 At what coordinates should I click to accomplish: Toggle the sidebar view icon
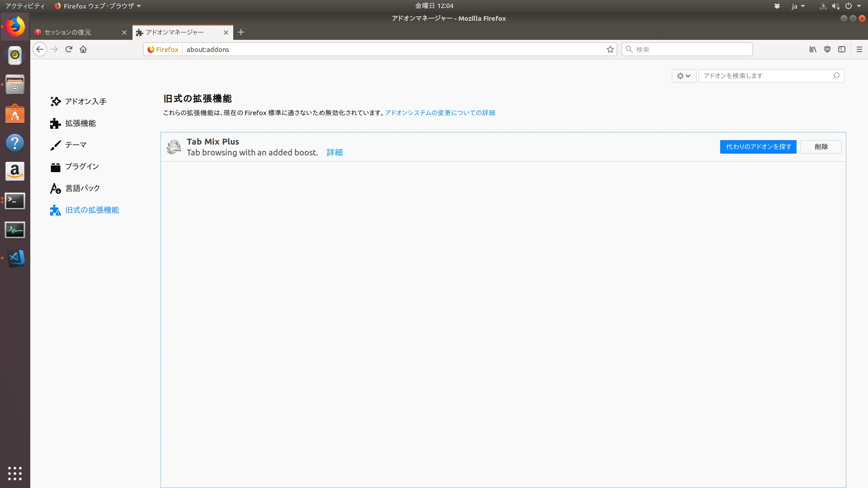(842, 49)
